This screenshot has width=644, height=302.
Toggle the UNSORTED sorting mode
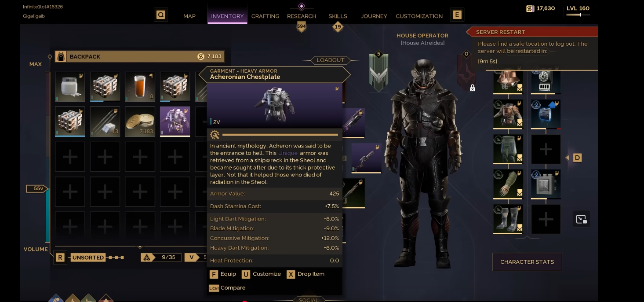coord(88,258)
